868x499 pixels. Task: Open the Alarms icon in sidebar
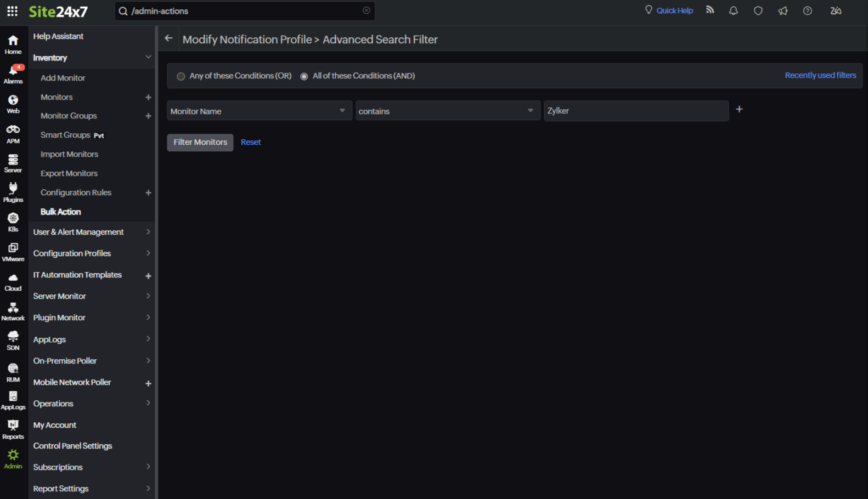pyautogui.click(x=13, y=74)
